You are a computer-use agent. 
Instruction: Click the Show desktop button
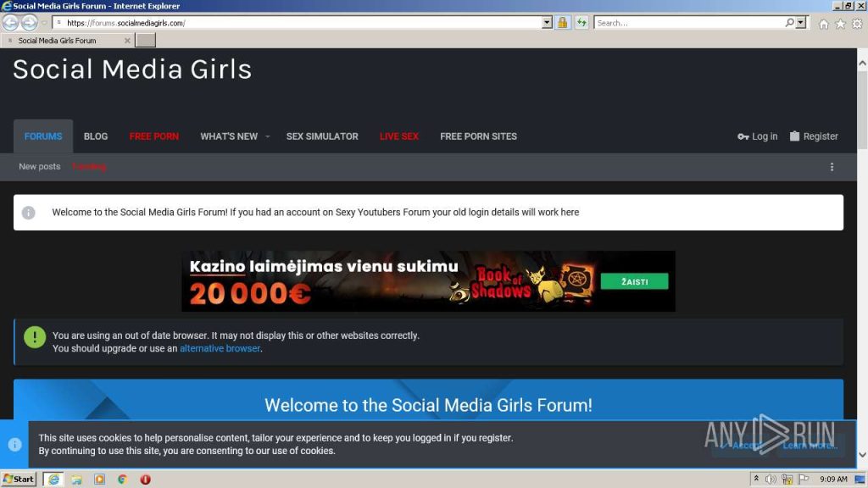pos(860,480)
